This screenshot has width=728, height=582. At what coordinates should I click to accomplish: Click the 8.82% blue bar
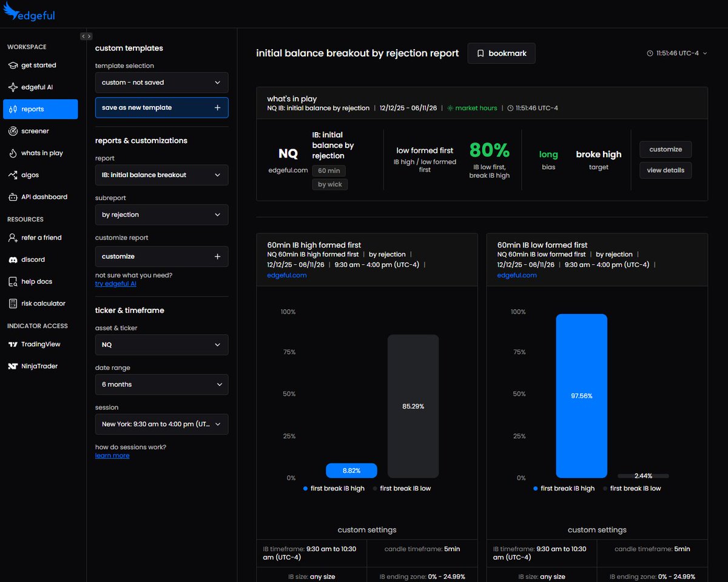click(351, 470)
